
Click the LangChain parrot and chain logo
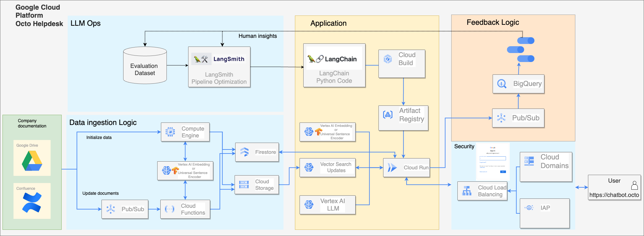(315, 59)
